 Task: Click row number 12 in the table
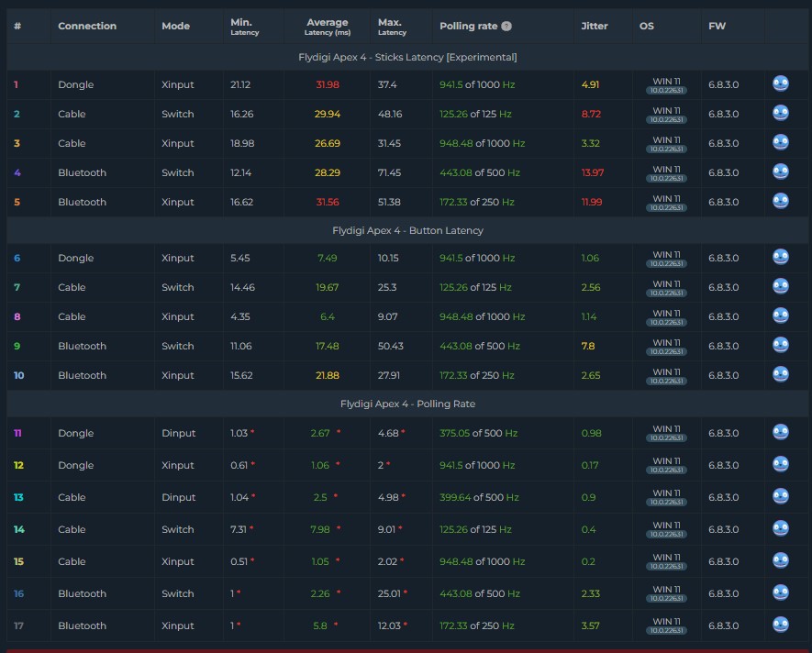coord(18,466)
